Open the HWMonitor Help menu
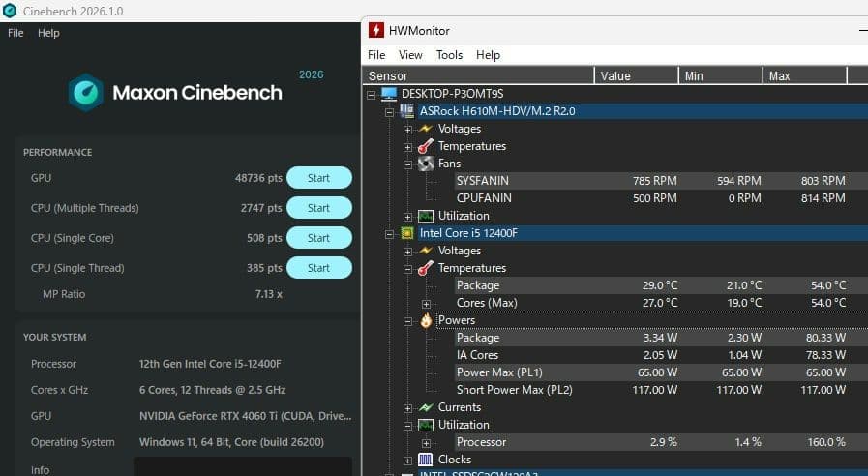Image resolution: width=868 pixels, height=476 pixels. [489, 55]
